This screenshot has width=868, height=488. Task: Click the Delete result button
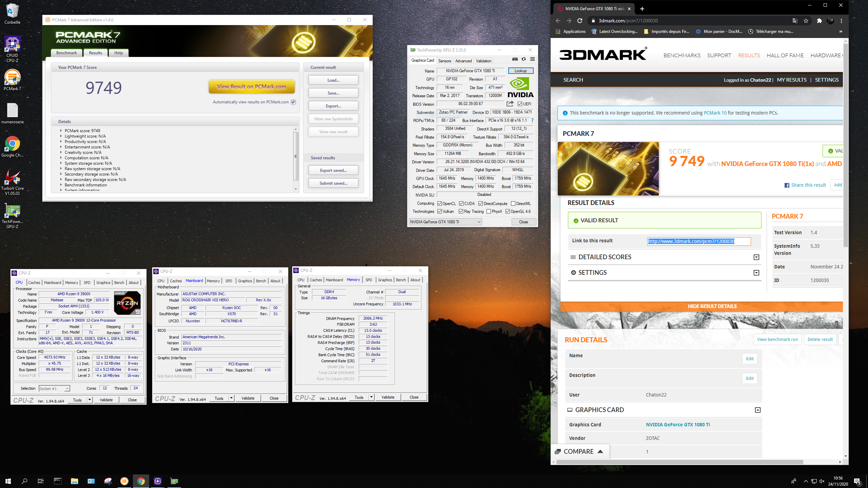(820, 339)
